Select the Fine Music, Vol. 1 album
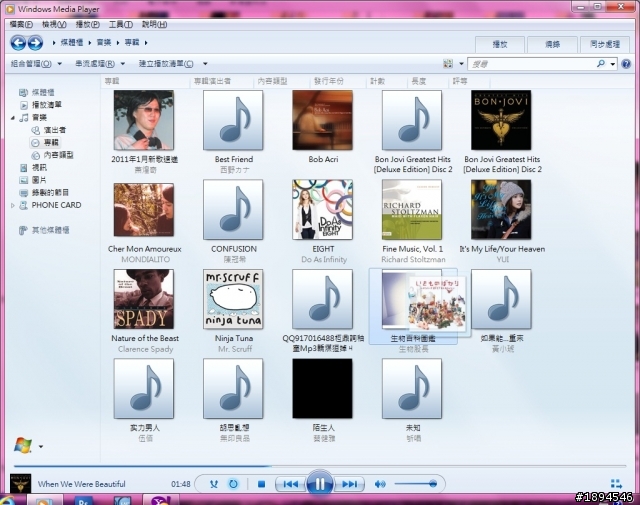 point(412,209)
